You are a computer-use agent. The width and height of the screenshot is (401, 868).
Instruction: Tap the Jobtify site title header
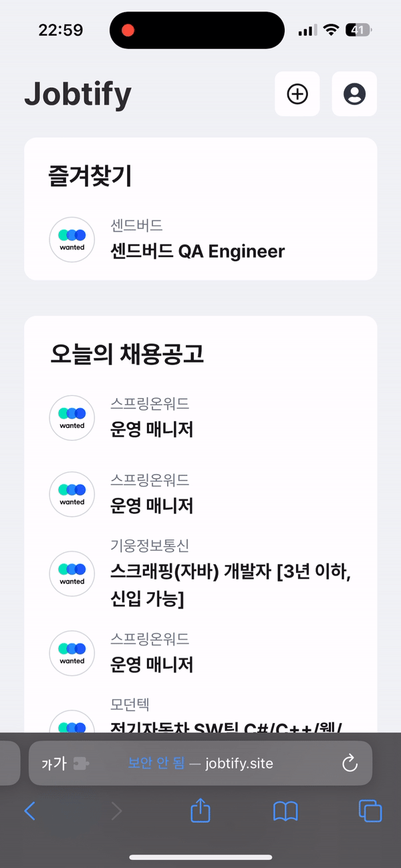pyautogui.click(x=78, y=93)
